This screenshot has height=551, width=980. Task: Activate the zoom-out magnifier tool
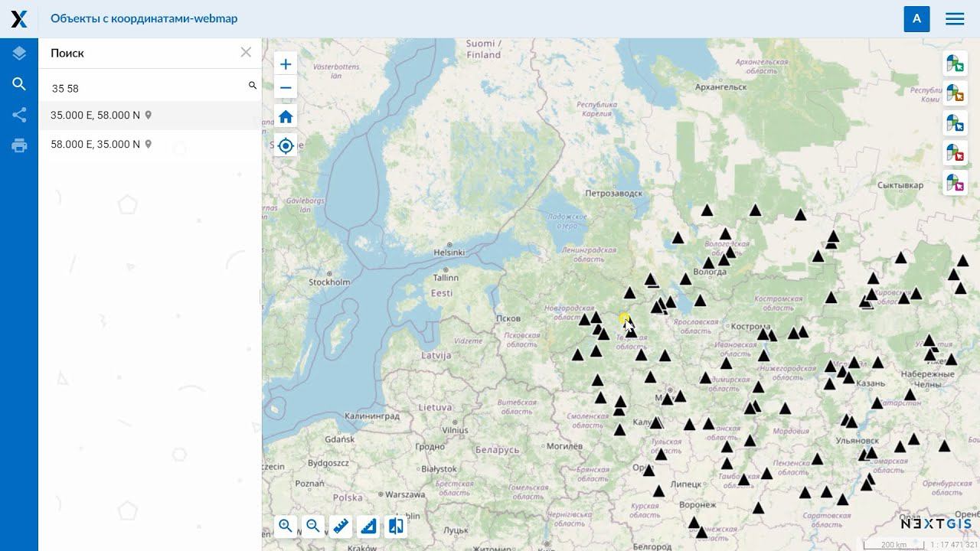point(313,526)
